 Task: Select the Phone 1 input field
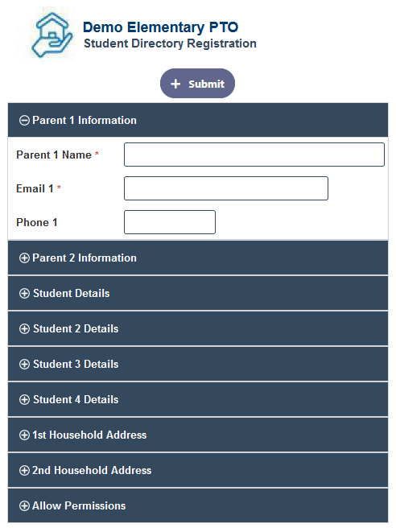(x=170, y=222)
